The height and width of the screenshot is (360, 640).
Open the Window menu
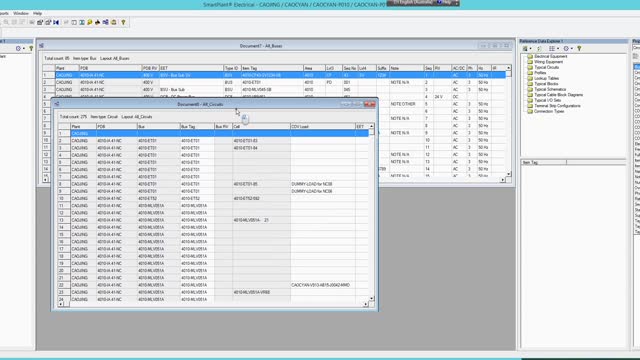(x=20, y=13)
